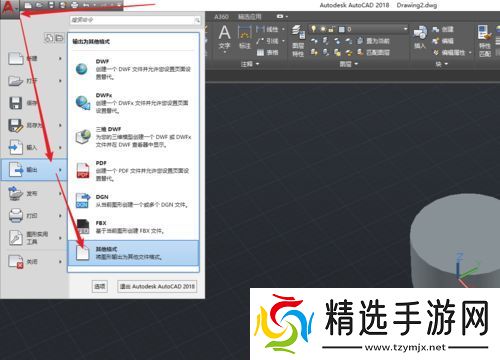
Task: Expand 另存为 (Save As) submenu arrow
Action: 60,125
